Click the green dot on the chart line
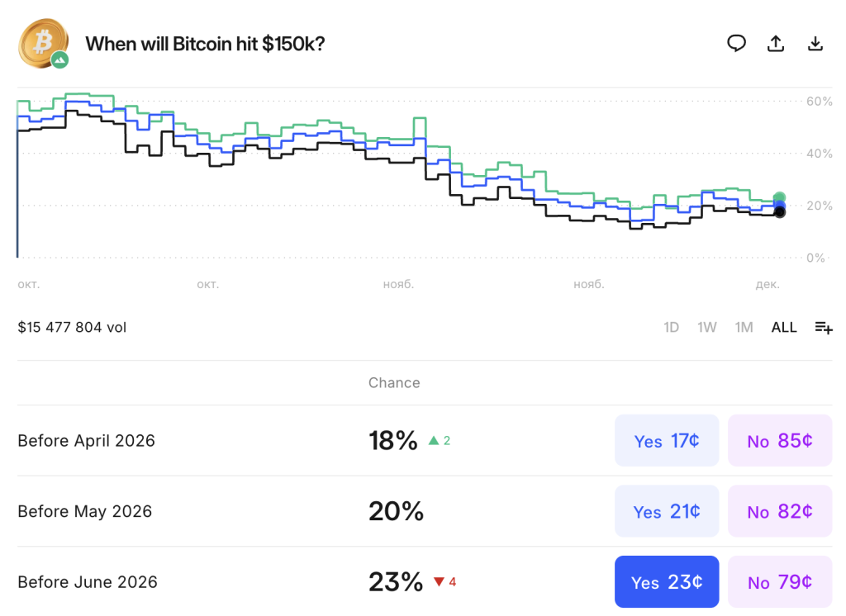The image size is (846, 616). tap(779, 195)
